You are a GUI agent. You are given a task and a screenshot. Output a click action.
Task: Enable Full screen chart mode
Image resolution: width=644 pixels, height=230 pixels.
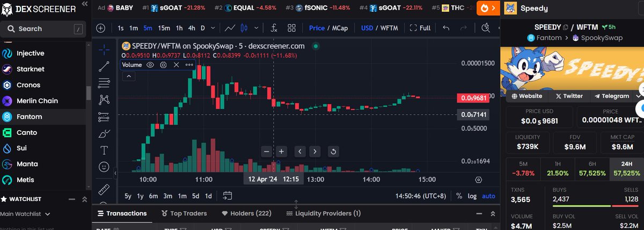pyautogui.click(x=420, y=28)
